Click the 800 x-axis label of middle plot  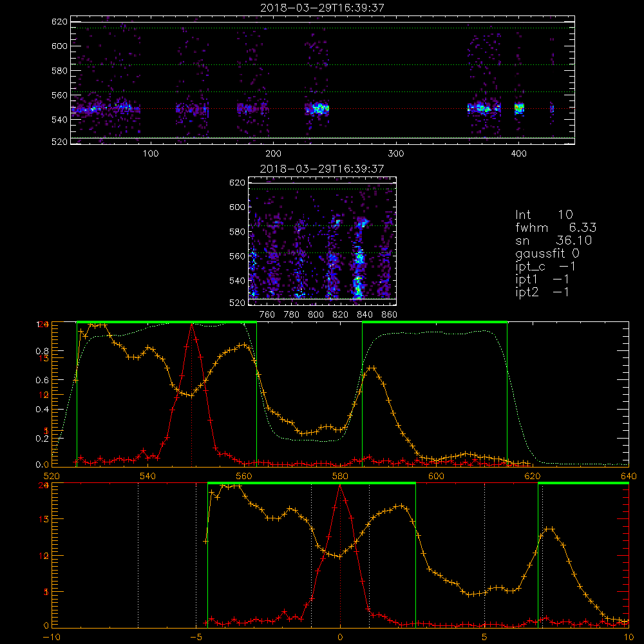tap(316, 314)
